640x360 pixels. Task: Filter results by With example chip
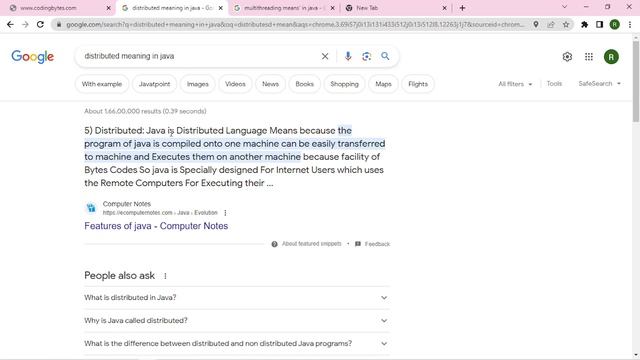pos(102,84)
